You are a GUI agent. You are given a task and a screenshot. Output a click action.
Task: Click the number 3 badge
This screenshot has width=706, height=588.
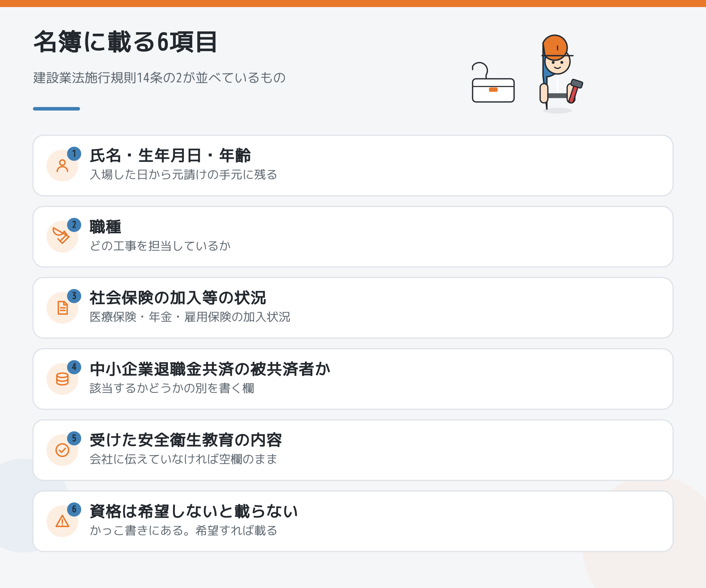[74, 296]
